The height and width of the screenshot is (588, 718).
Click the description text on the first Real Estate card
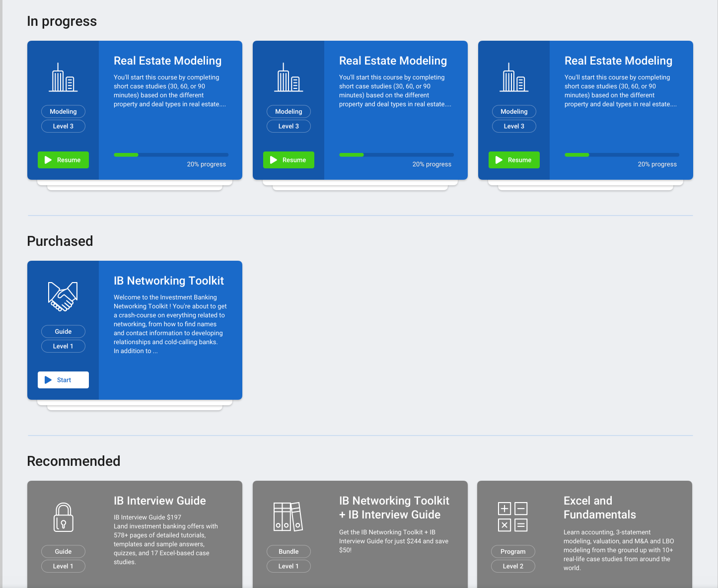point(170,91)
